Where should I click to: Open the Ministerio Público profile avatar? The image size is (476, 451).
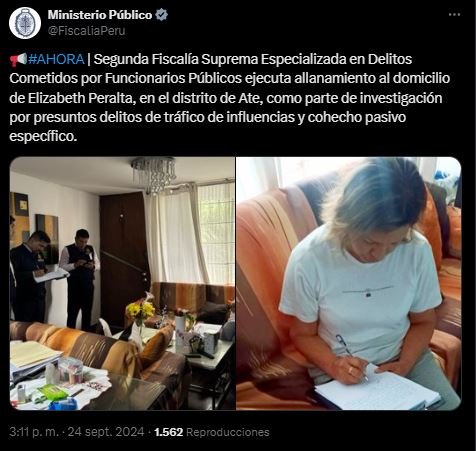click(x=25, y=23)
